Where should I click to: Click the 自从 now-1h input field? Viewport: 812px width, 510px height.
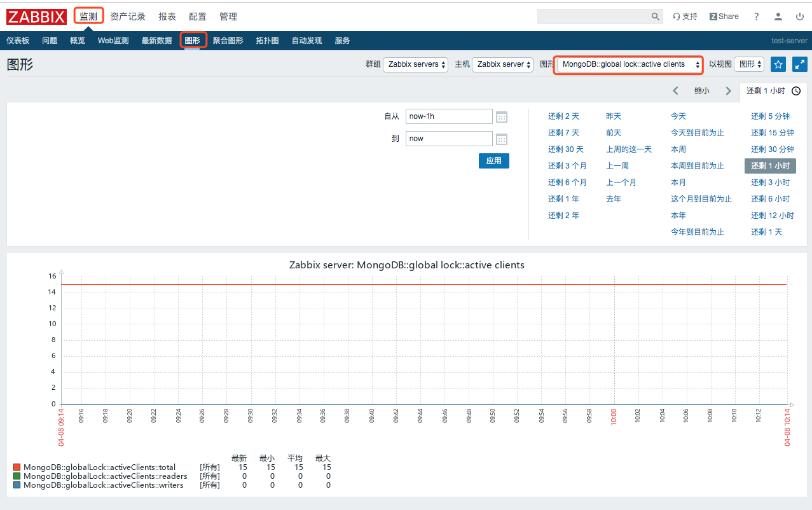[x=449, y=116]
